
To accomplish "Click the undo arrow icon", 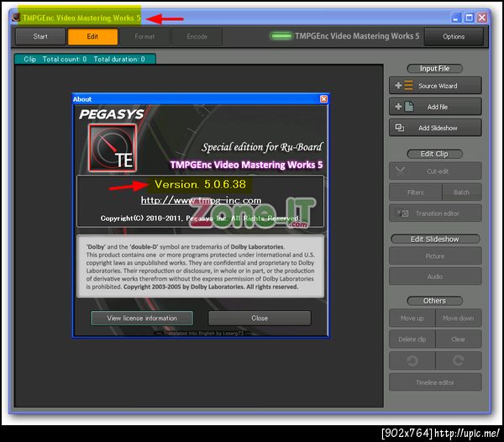I will (412, 360).
